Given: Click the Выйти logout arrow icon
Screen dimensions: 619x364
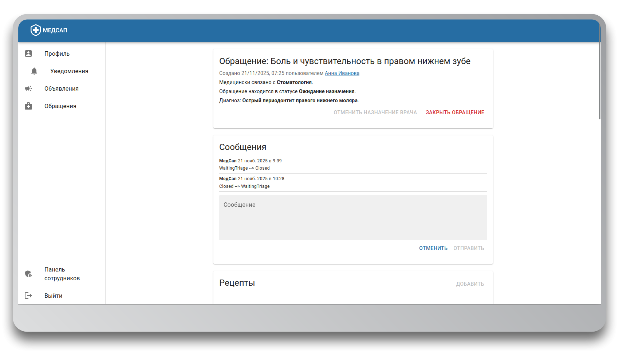Looking at the screenshot, I should click(x=28, y=296).
